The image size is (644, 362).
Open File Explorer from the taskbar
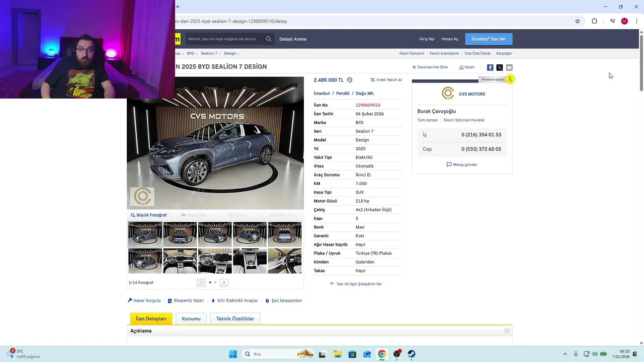click(x=337, y=354)
